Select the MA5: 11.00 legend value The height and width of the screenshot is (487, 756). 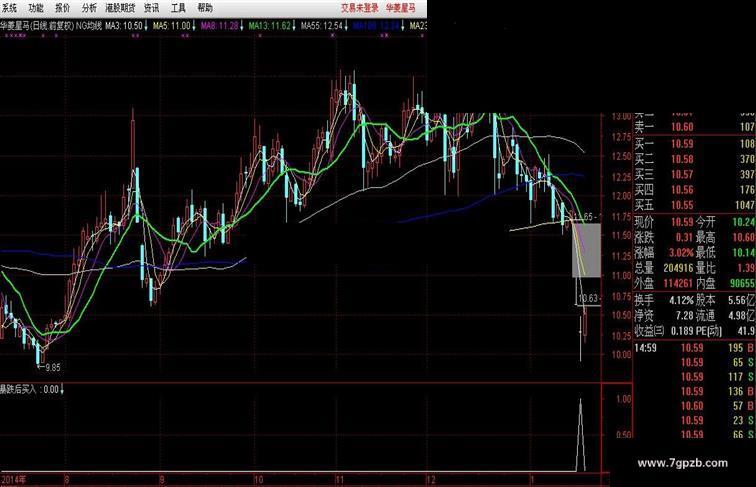point(172,26)
